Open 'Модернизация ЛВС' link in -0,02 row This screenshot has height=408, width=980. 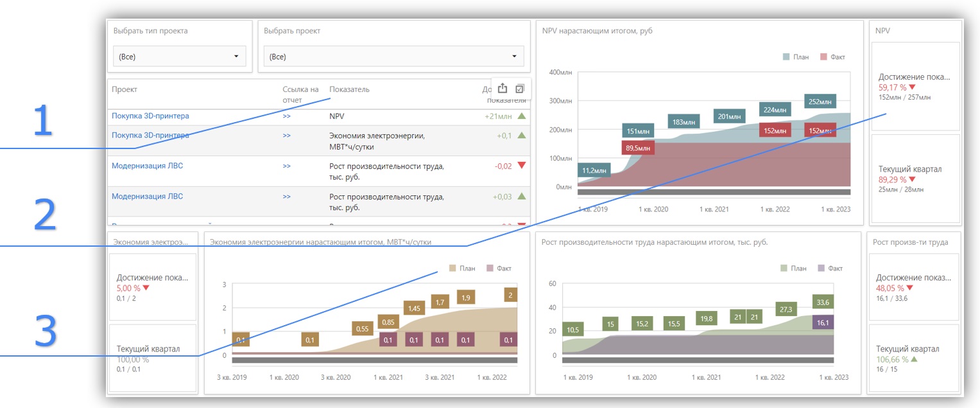147,166
